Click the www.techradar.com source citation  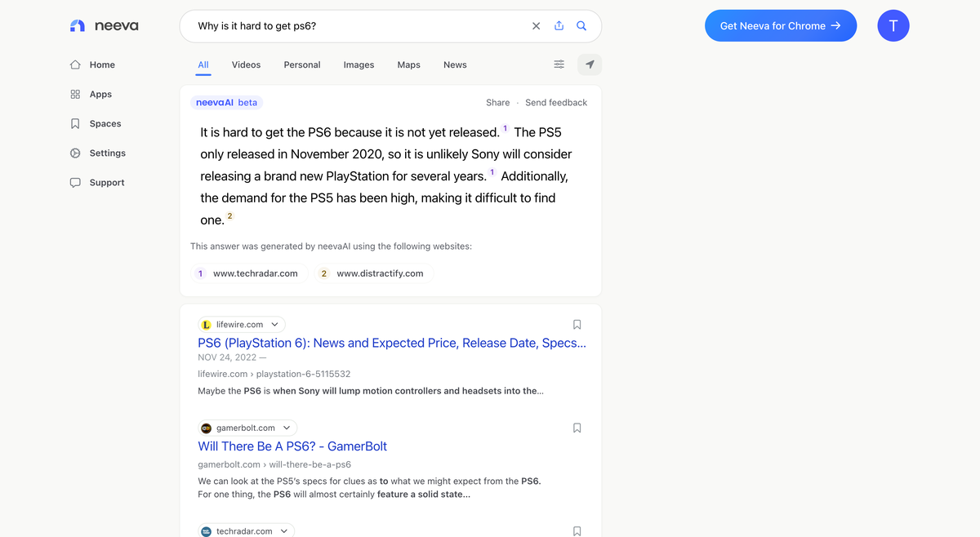[255, 273]
